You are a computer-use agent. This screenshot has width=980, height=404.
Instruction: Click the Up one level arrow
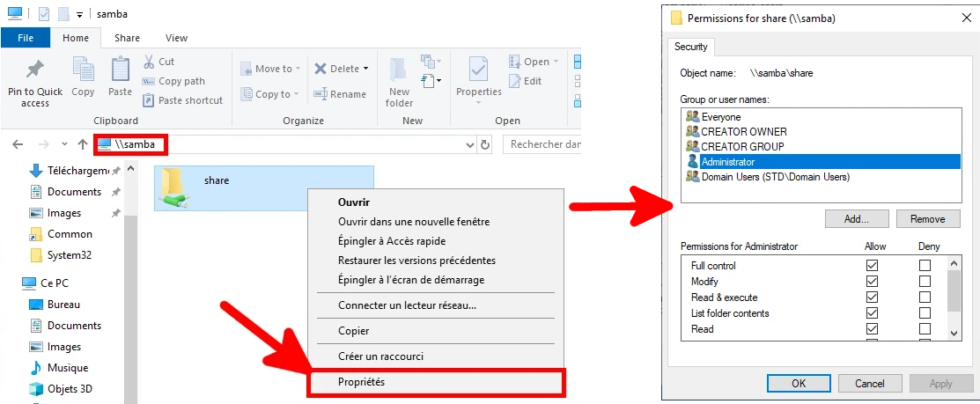tap(83, 145)
